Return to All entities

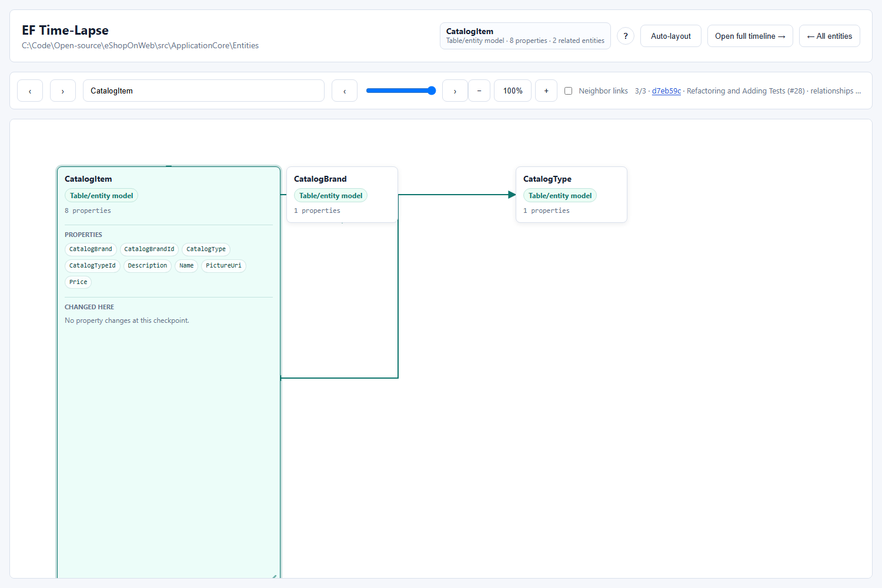point(830,36)
